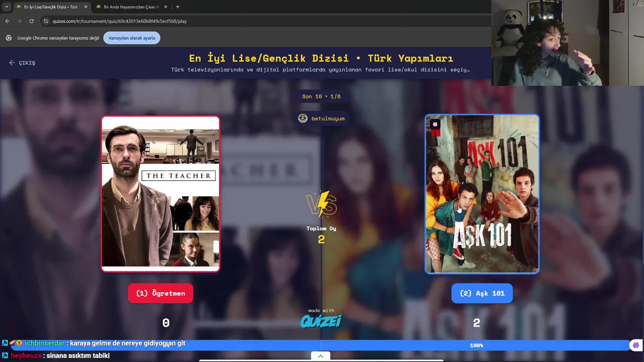Close the 'En İyi Lise/Gençlik Dizisi' tab
The height and width of the screenshot is (362, 644).
[x=86, y=7]
